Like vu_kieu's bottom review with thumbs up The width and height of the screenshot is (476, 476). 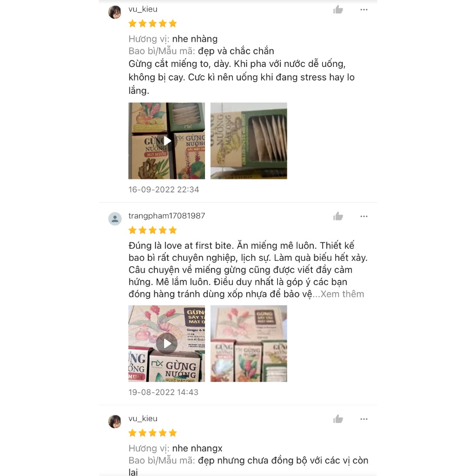point(338,419)
